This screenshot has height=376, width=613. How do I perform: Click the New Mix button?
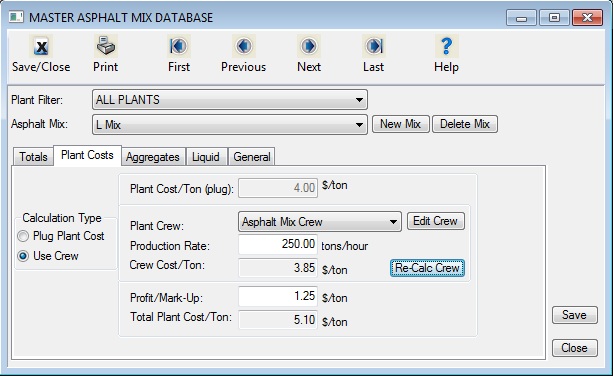click(401, 124)
